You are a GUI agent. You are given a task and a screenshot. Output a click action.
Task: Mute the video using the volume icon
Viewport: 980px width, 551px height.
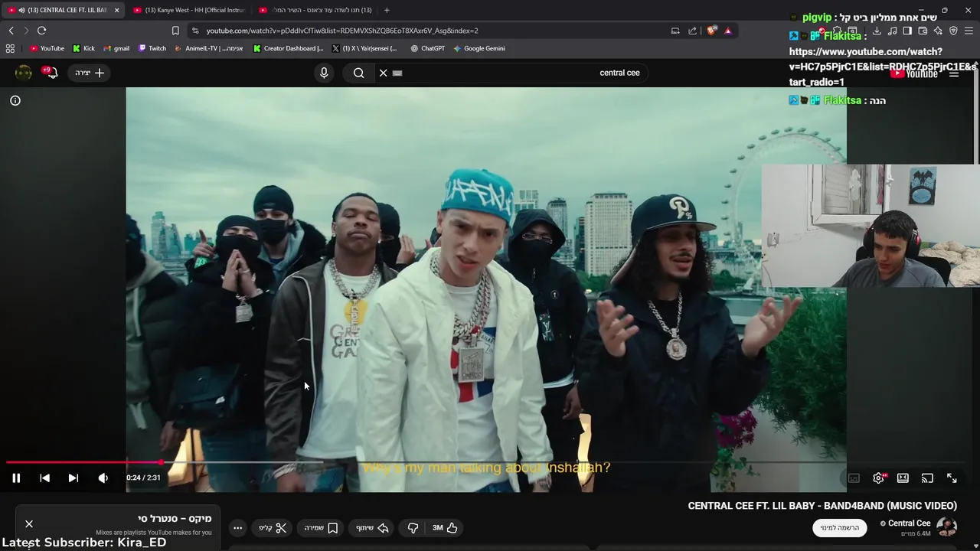point(103,478)
